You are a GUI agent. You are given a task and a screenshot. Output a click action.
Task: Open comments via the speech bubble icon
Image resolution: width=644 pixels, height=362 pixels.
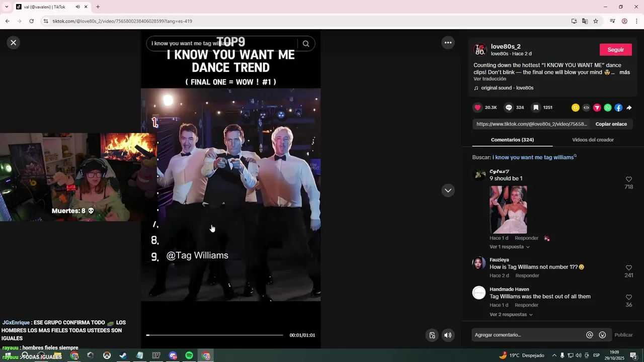[509, 108]
